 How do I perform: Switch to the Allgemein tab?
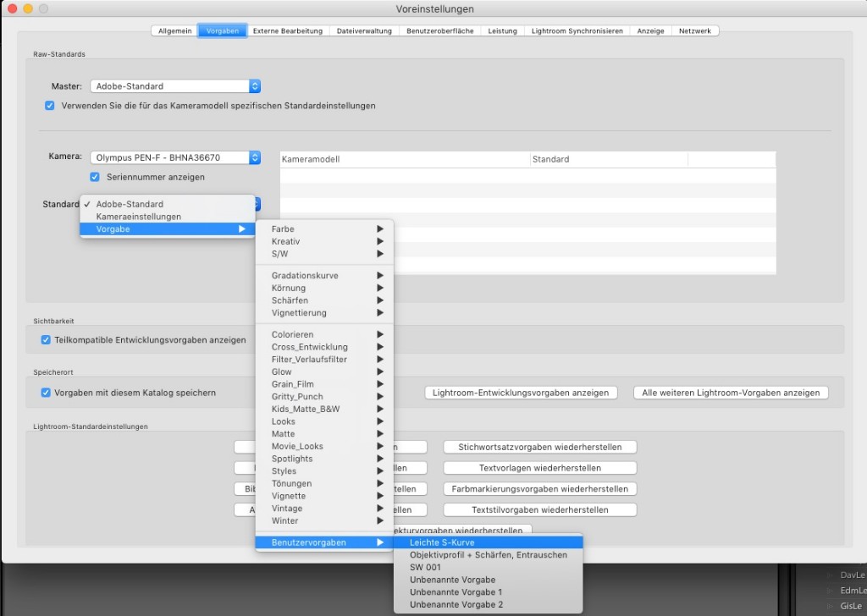tap(175, 31)
